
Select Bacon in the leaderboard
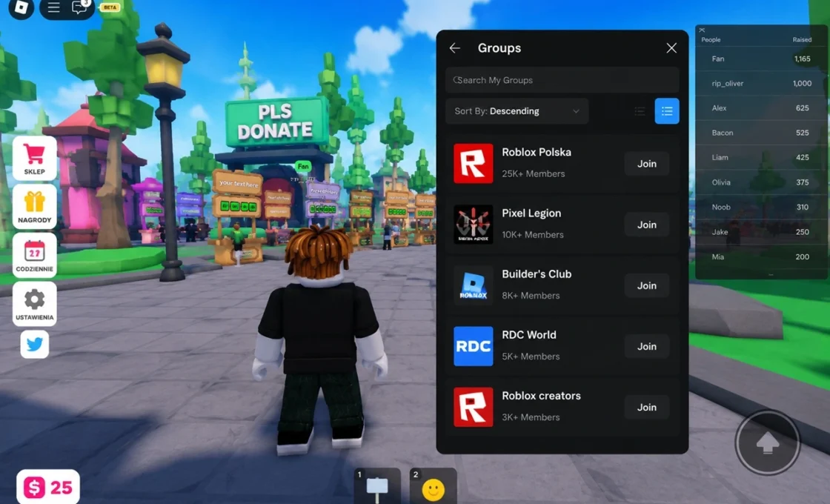(x=760, y=133)
